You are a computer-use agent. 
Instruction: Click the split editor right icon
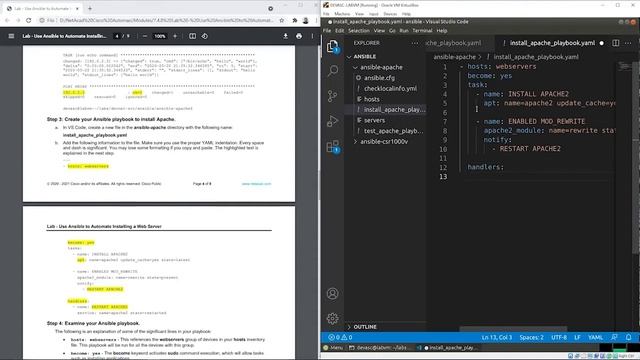pyautogui.click(x=615, y=43)
